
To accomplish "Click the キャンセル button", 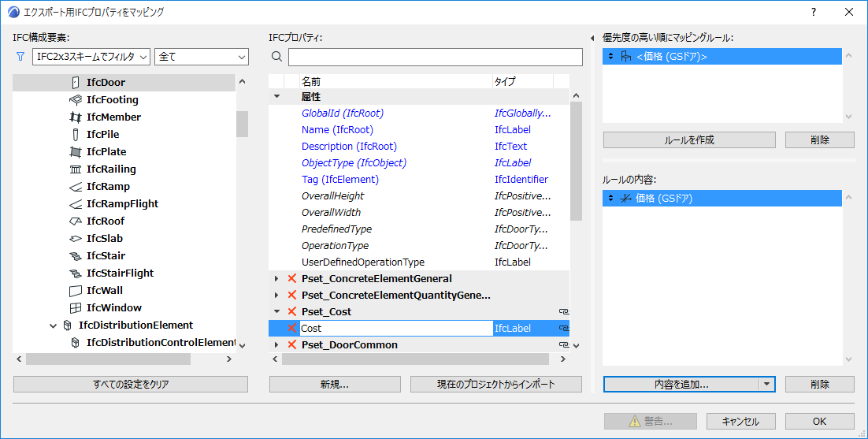I will [x=740, y=422].
